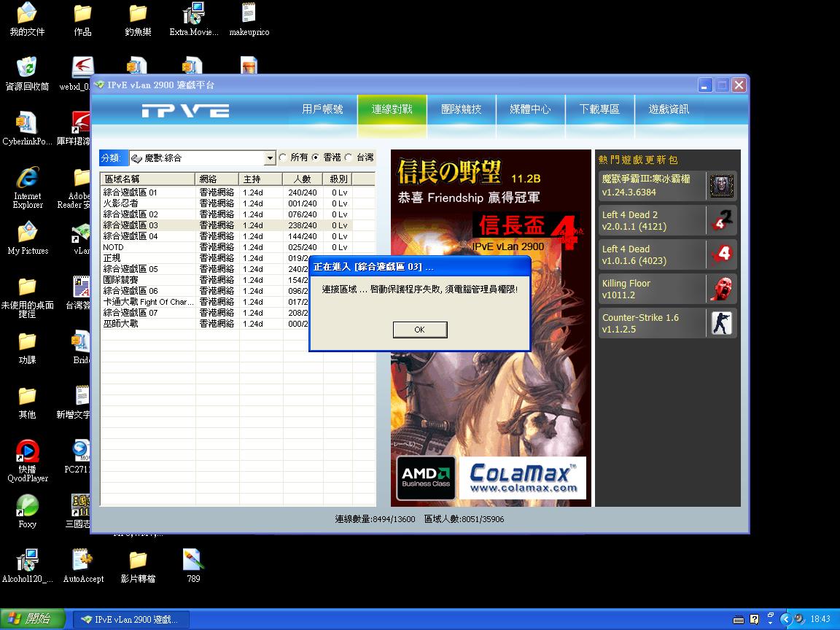Open the 遊戲資訊 tab
Image resolution: width=840 pixels, height=630 pixels.
669,109
